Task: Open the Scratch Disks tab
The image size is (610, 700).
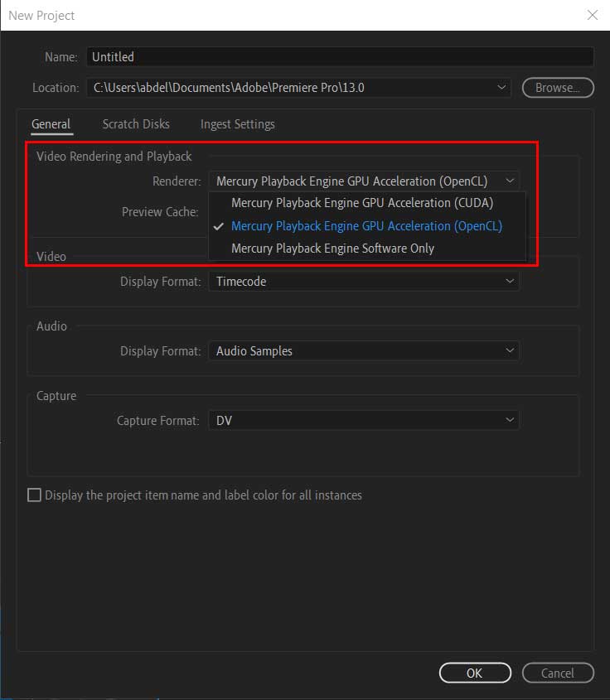Action: [x=136, y=124]
